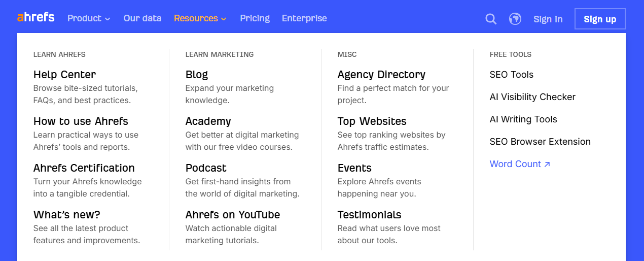Go to the Our data page

coord(142,18)
